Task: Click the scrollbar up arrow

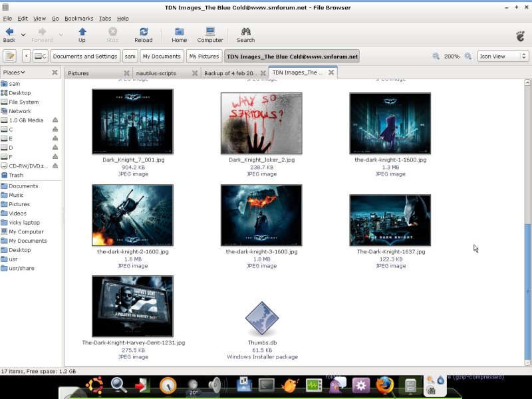Action: pos(527,82)
